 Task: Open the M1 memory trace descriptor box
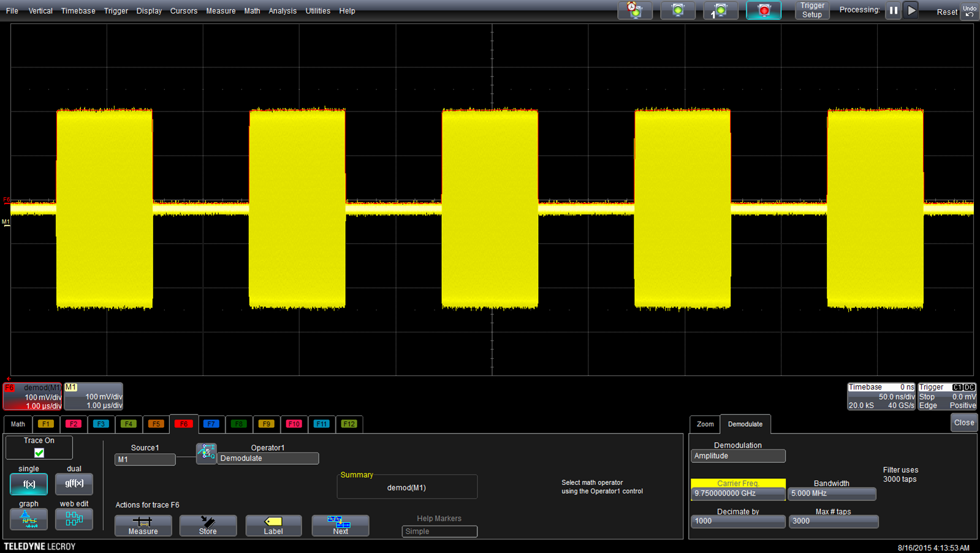[94, 396]
